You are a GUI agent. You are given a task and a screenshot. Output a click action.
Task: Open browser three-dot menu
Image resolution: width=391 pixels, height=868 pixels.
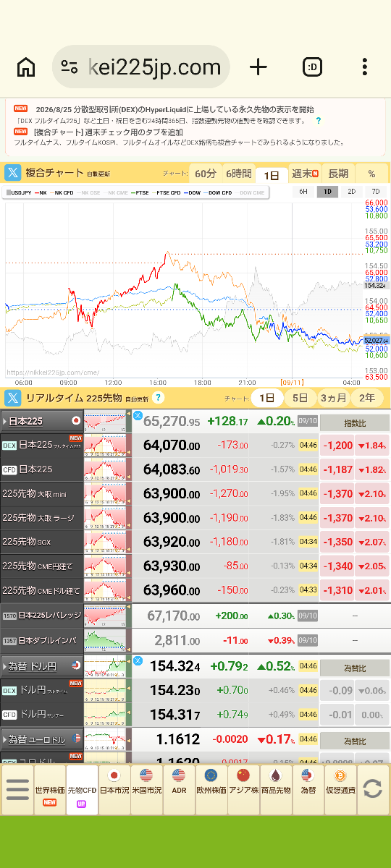click(x=365, y=67)
